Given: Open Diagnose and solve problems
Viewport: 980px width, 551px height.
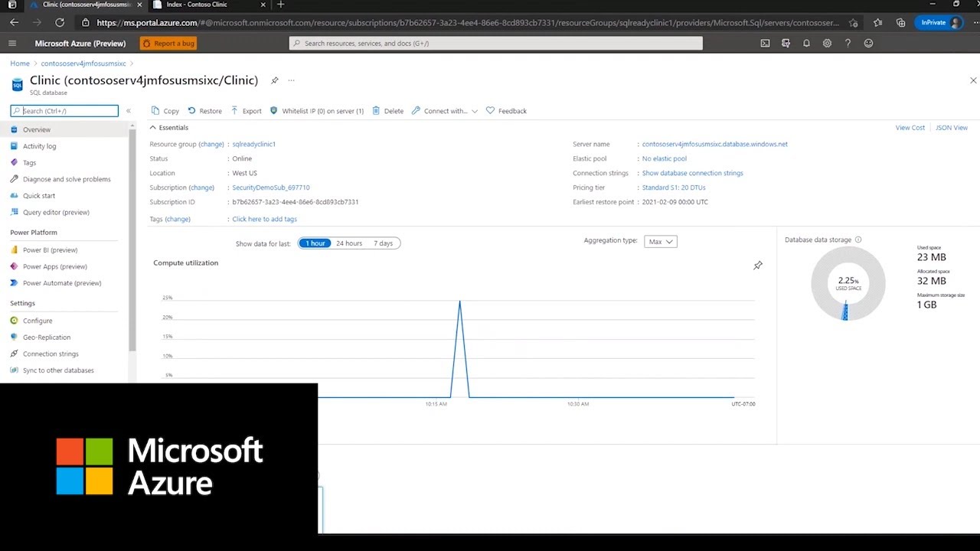Looking at the screenshot, I should pyautogui.click(x=67, y=179).
